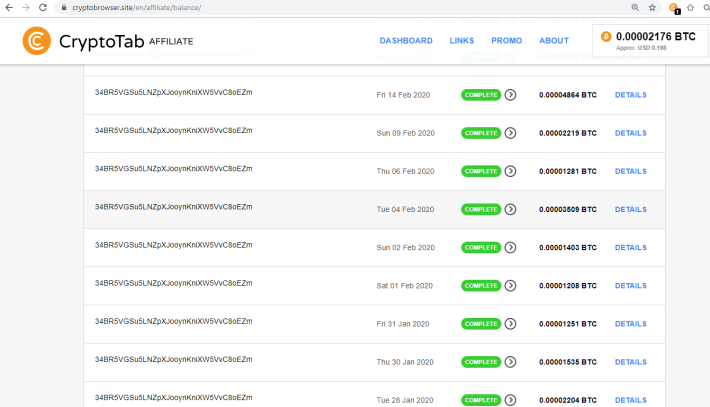Click arrow circle icon on Fri 31 Jan row
Viewport: 710px width, 407px height.
pyautogui.click(x=510, y=324)
